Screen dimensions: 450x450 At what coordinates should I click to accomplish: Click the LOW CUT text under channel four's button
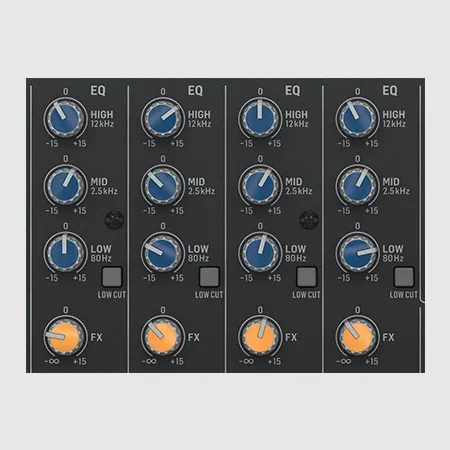click(404, 295)
